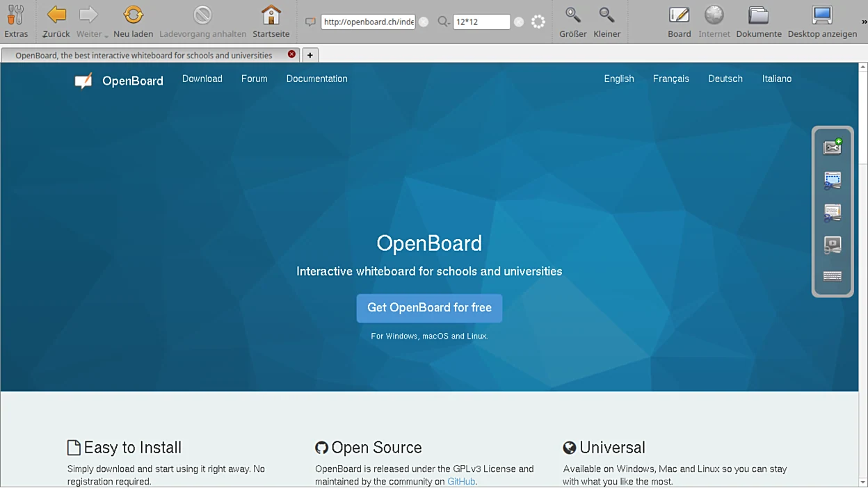Show the virtual keyboard
The height and width of the screenshot is (488, 868).
tap(833, 276)
